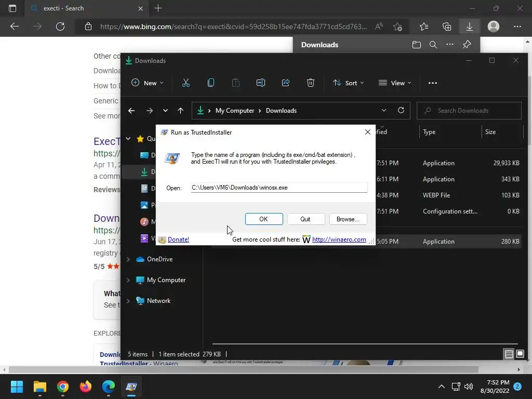Image resolution: width=532 pixels, height=399 pixels.
Task: Add this page to favorites star
Action: pyautogui.click(x=397, y=26)
